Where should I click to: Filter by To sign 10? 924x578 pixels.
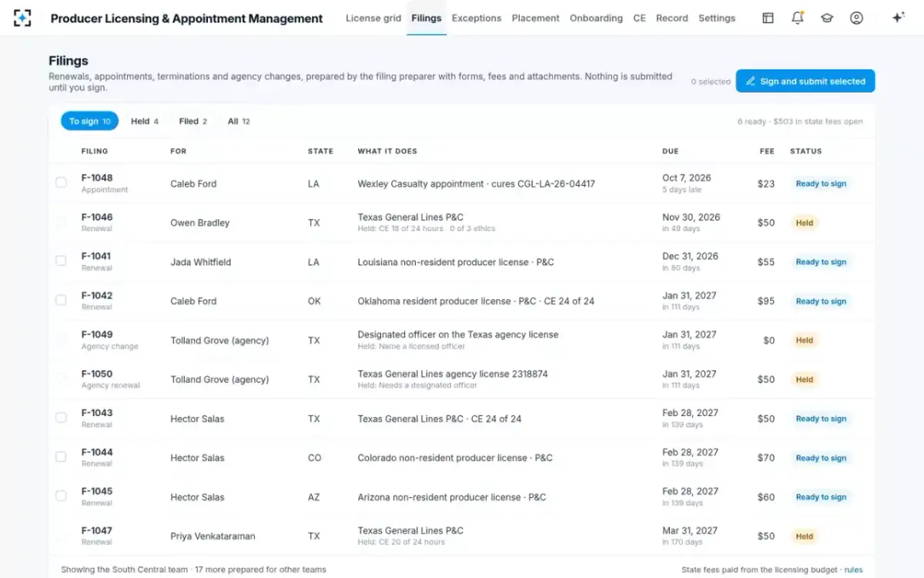pos(89,121)
